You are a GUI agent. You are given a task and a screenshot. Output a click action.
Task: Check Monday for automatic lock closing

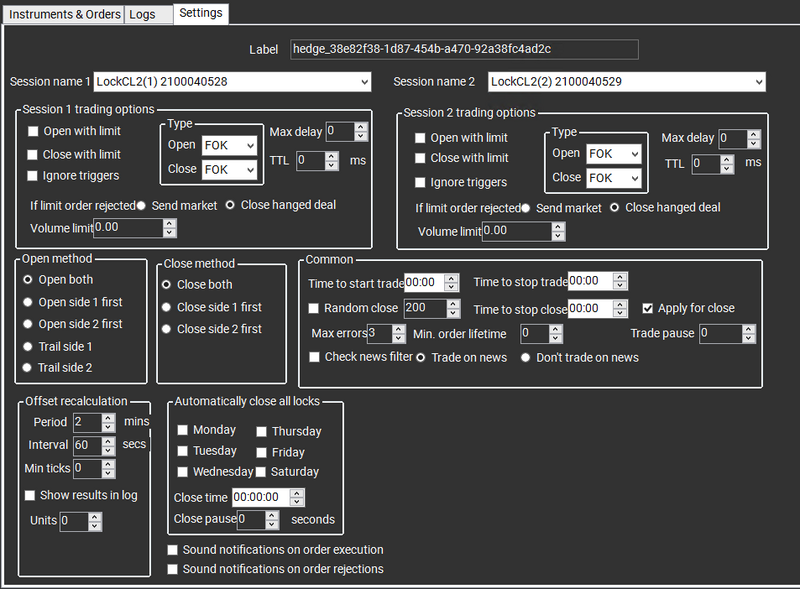click(x=183, y=430)
